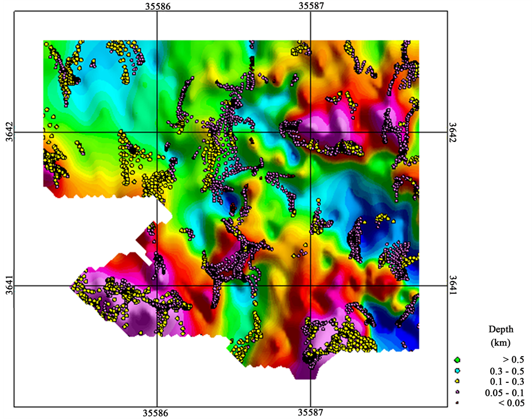
Task: Click the dark red '< 0.05' legend symbol
Action: (458, 403)
